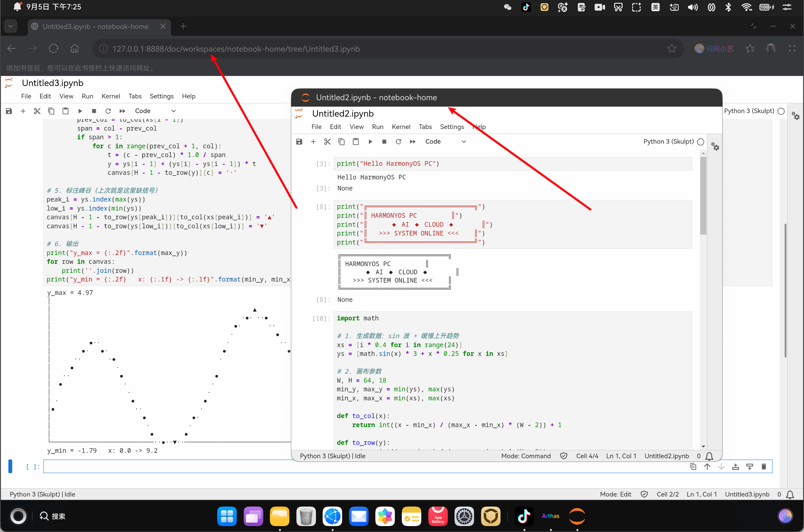This screenshot has width=804, height=532.
Task: Insert a cell below in Untitled2 toolbar
Action: [x=313, y=141]
